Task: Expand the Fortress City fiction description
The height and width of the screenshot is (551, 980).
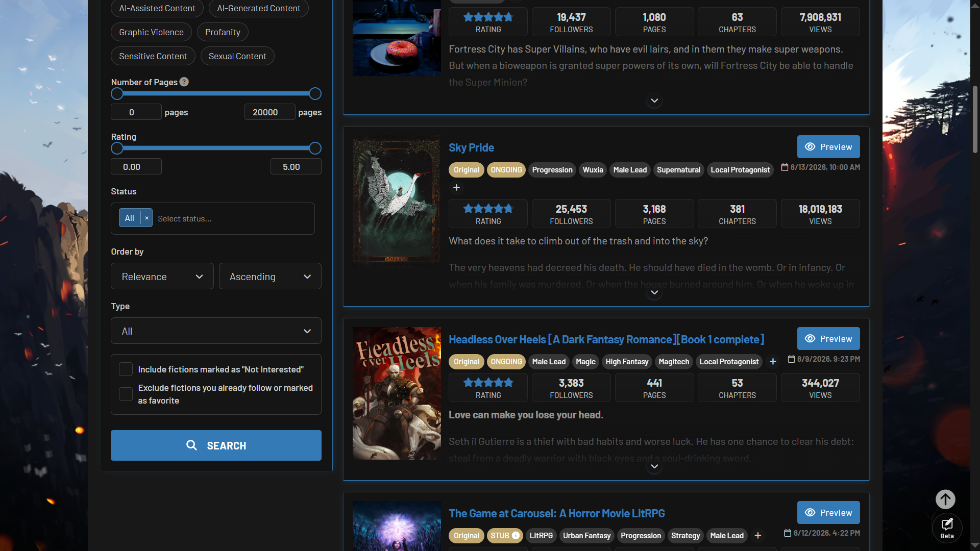Action: [654, 101]
